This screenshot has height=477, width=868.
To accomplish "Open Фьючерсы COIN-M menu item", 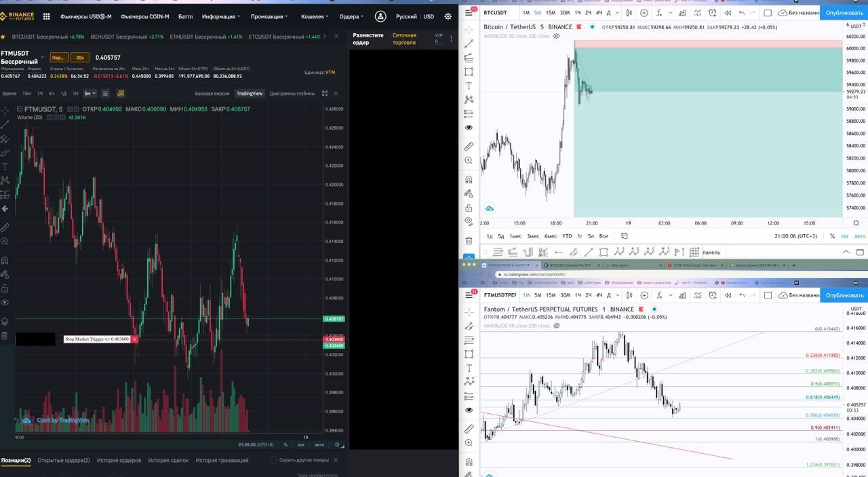I will click(145, 16).
